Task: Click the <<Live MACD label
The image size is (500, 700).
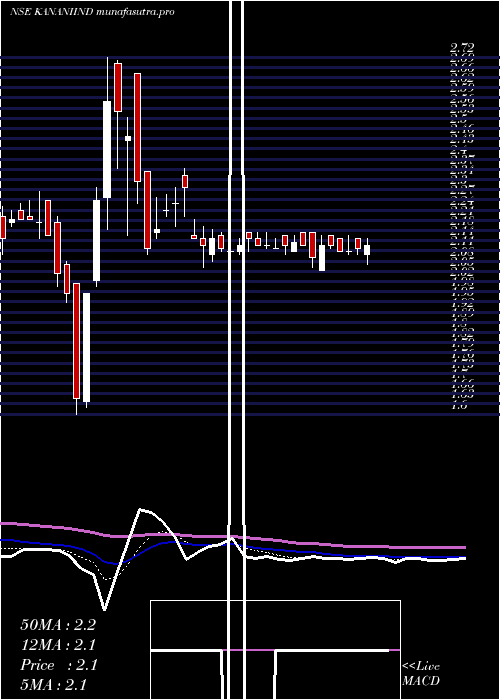Action: 421,674
